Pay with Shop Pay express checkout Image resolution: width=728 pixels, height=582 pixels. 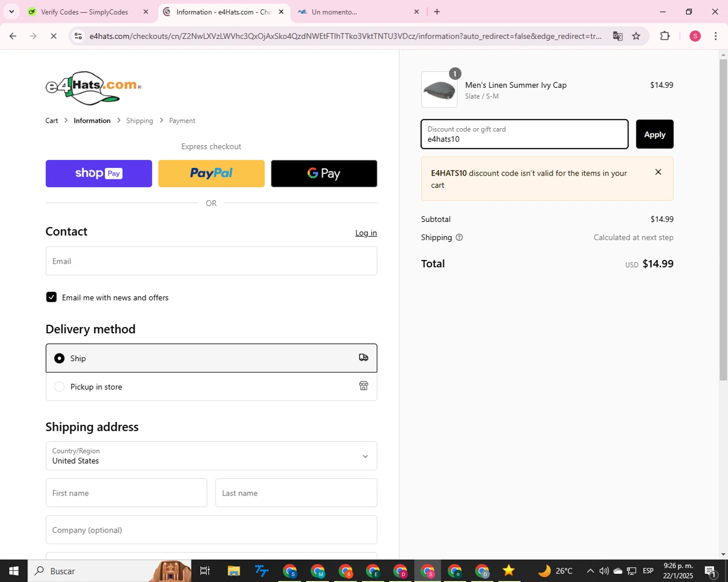[99, 174]
